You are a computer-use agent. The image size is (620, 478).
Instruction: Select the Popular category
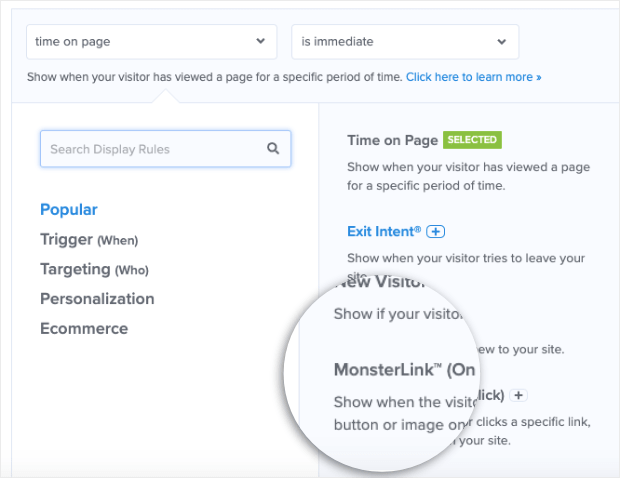coord(69,210)
